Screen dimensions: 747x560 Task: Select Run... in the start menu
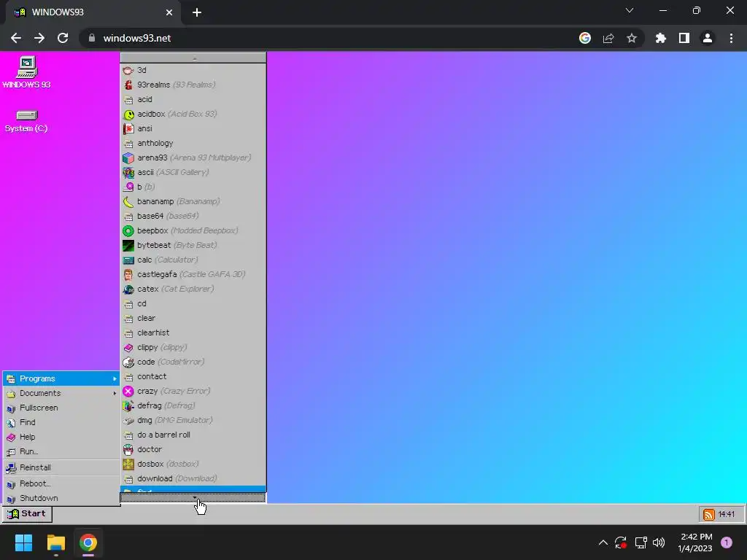pos(61,451)
